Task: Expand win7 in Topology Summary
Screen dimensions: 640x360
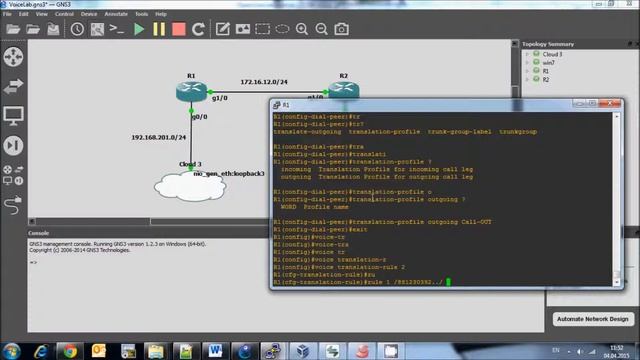Action: (527, 62)
